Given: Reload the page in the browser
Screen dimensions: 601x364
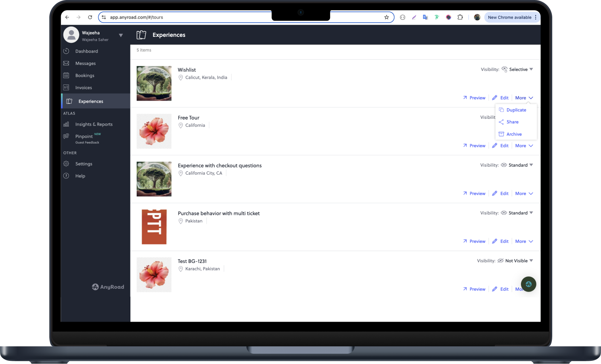Looking at the screenshot, I should coord(90,17).
